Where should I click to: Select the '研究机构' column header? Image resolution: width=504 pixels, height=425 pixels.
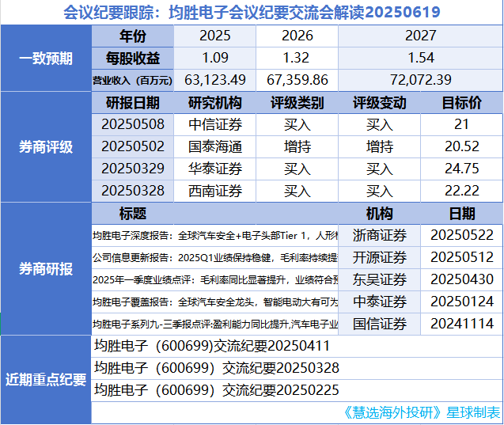tap(214, 103)
